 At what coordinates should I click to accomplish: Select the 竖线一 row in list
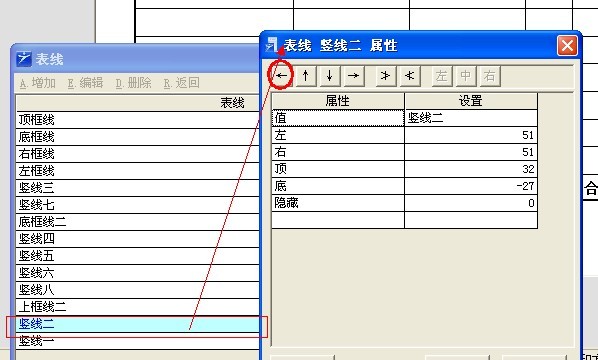point(138,341)
